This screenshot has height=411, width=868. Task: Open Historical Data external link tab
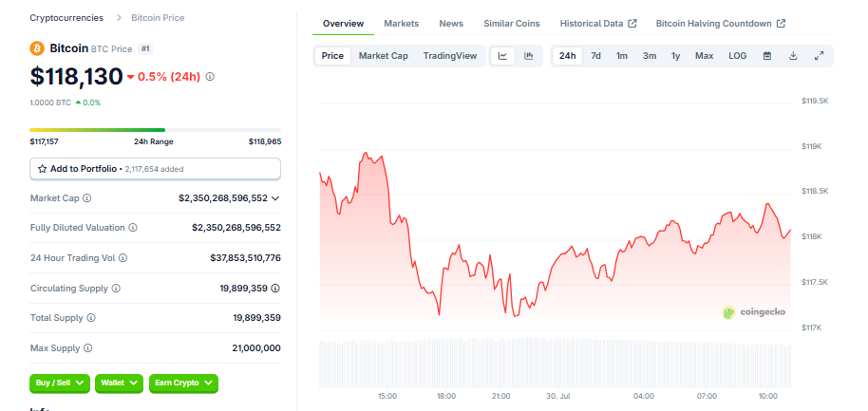(598, 23)
